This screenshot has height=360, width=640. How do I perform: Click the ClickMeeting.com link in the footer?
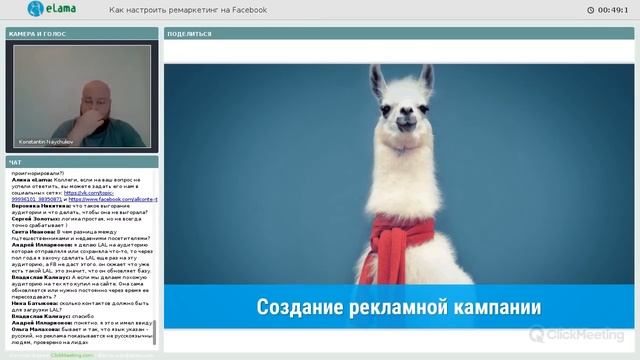pyautogui.click(x=72, y=356)
